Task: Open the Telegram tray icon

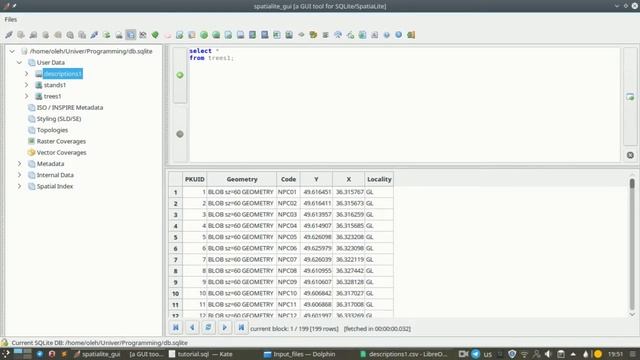Action: point(476,354)
